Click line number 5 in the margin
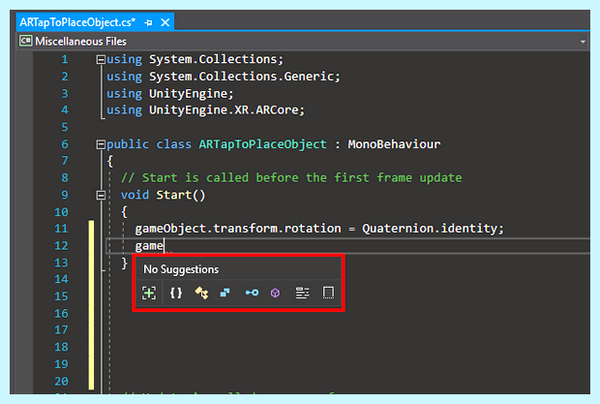The image size is (600, 404). [65, 127]
